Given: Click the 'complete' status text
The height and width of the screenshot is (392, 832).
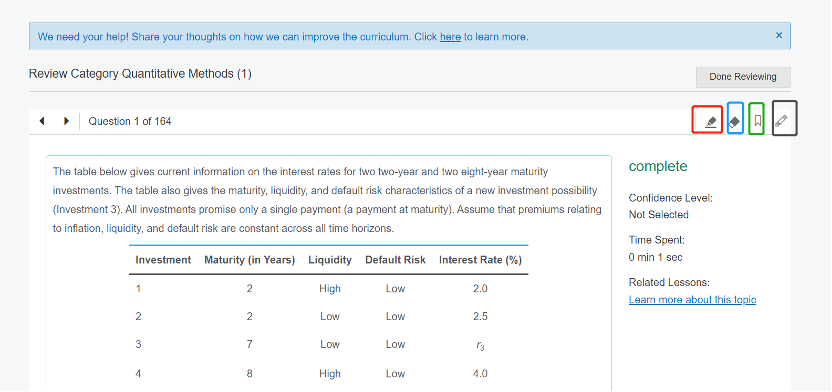Looking at the screenshot, I should coord(658,166).
